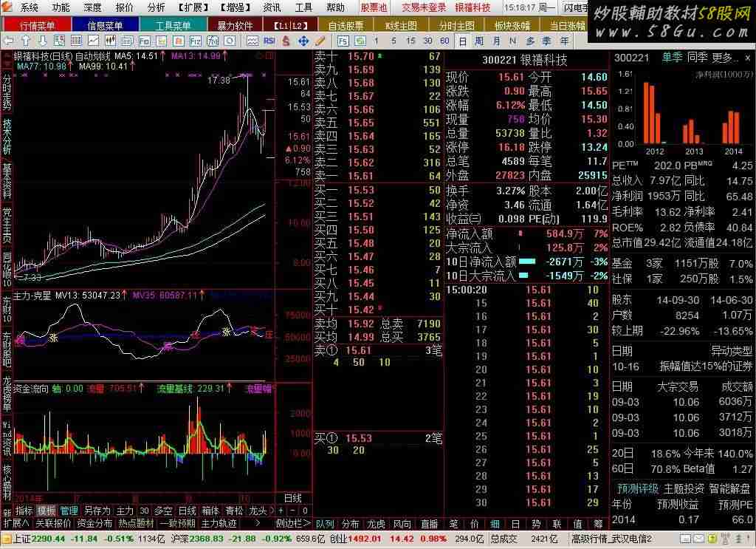
Task: Click the up arrow toolbar icon
Action: click(x=26, y=41)
